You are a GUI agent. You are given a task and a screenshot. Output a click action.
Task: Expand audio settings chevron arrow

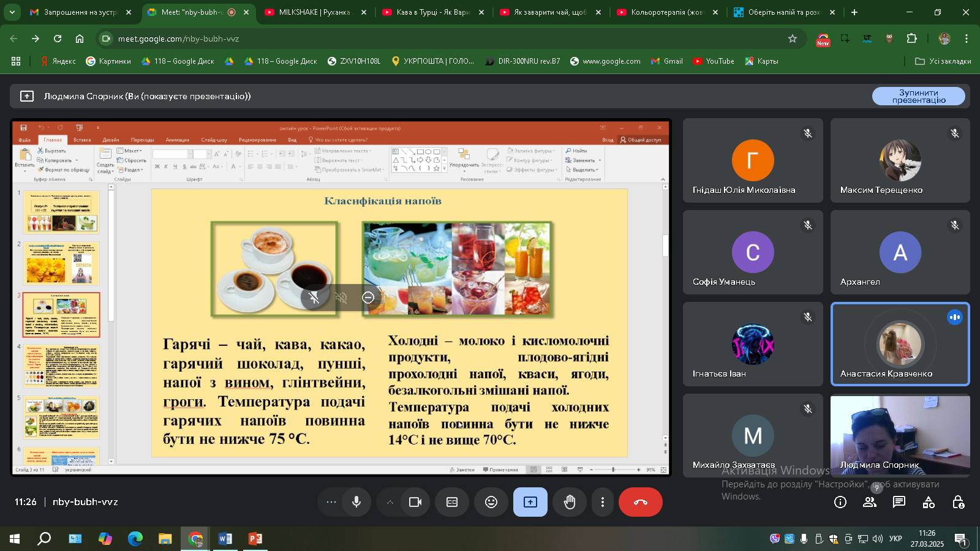pyautogui.click(x=390, y=502)
